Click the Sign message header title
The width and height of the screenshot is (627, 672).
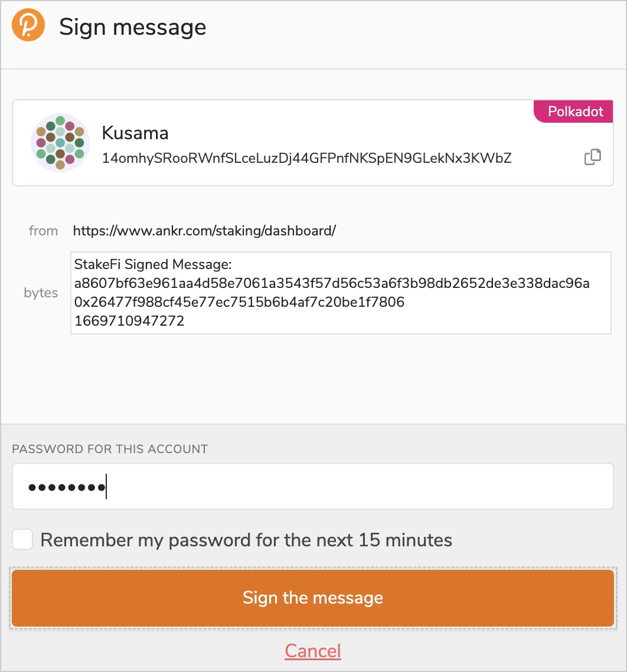(132, 27)
